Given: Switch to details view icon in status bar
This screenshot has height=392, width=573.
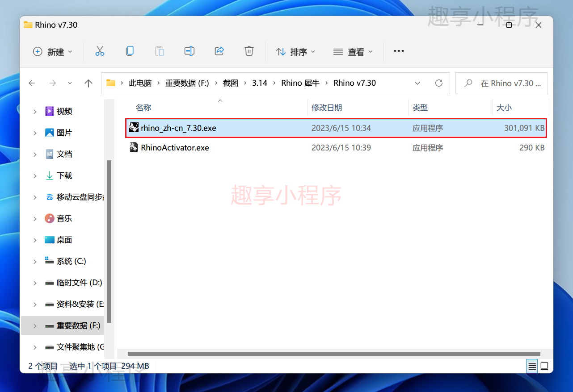Looking at the screenshot, I should click(x=532, y=367).
